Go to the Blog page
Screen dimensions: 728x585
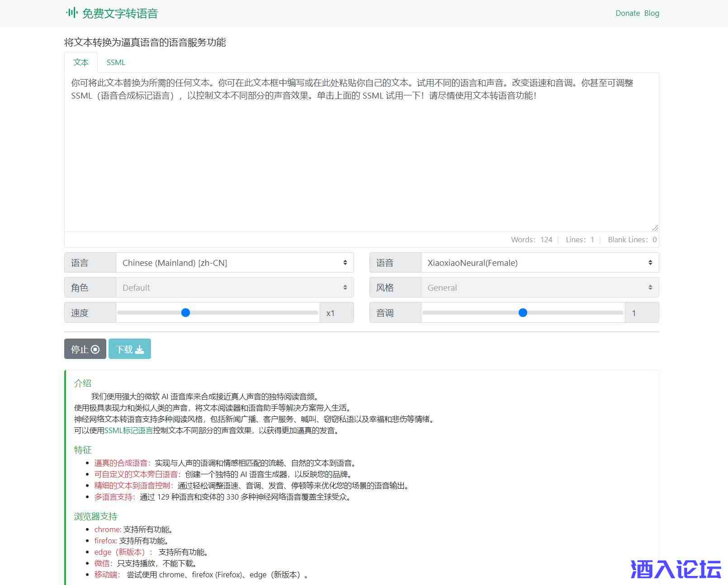tap(652, 13)
